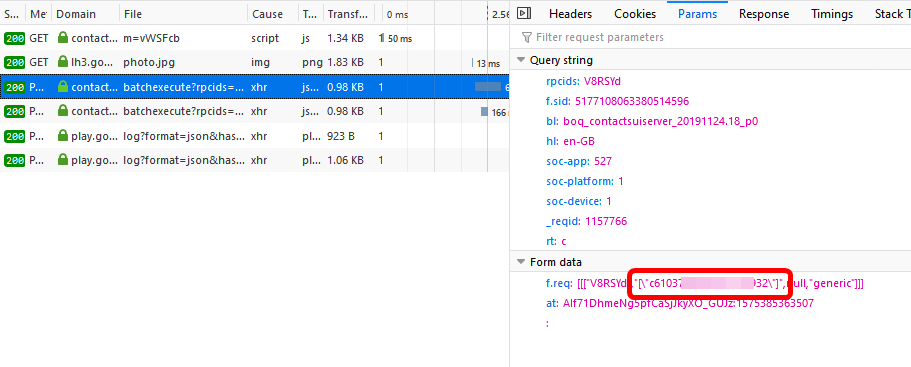Click the padlock on the first play.go log row
Image resolution: width=911 pixels, height=367 pixels.
[63, 136]
